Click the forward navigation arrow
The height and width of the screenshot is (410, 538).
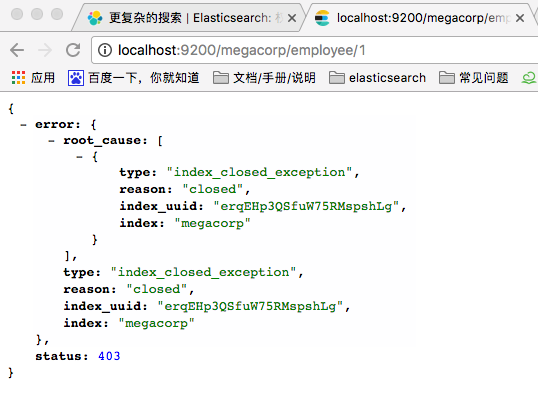click(45, 50)
